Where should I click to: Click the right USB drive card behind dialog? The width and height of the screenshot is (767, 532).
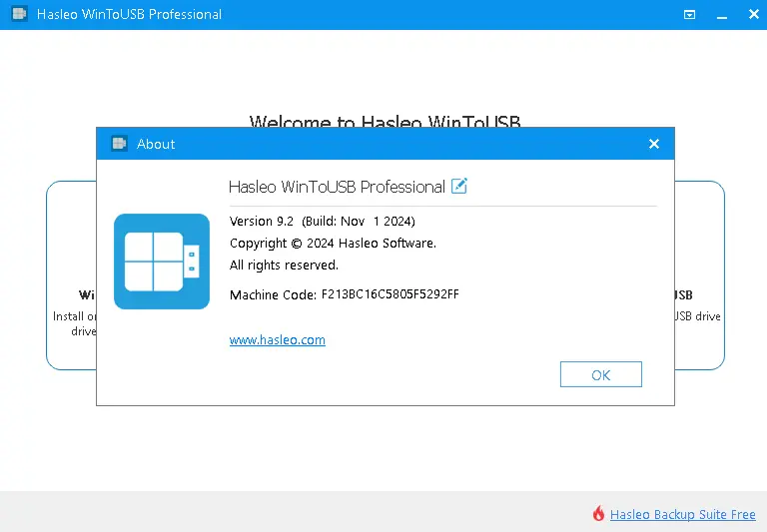coord(699,274)
